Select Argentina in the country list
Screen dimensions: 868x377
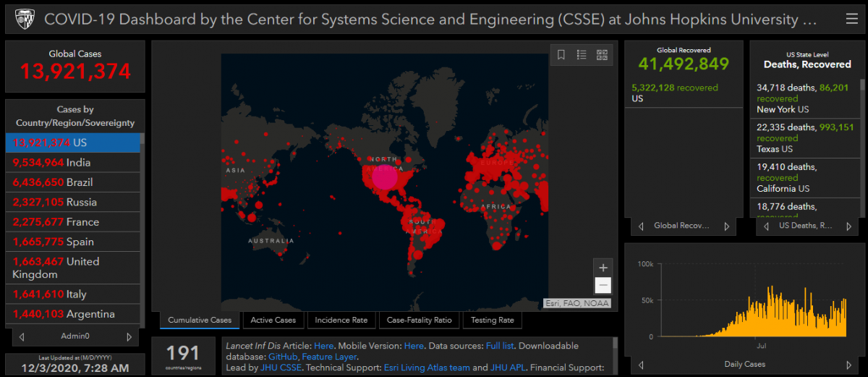(x=72, y=314)
